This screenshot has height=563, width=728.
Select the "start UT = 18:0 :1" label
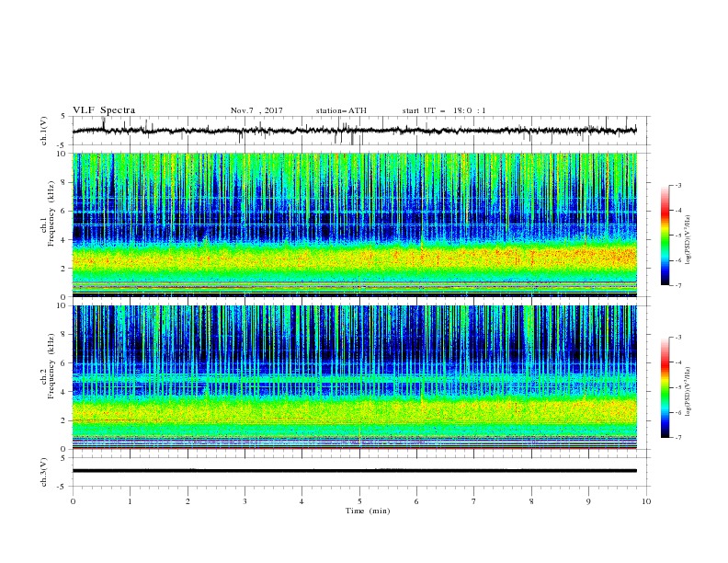(444, 110)
